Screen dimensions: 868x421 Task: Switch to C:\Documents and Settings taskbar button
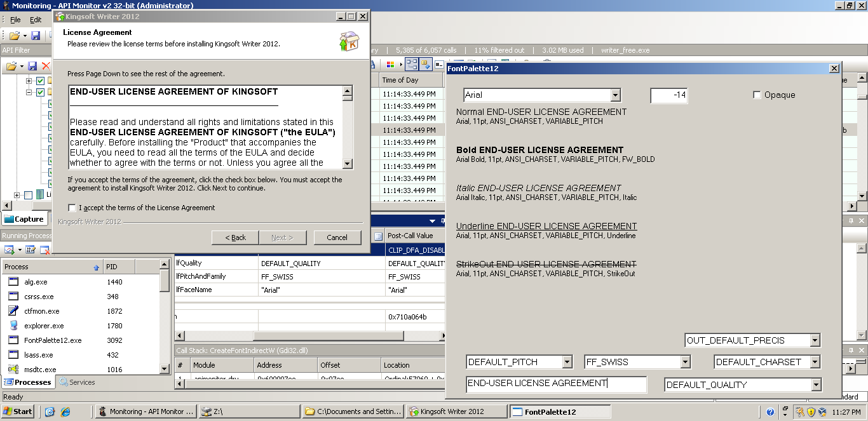point(353,411)
